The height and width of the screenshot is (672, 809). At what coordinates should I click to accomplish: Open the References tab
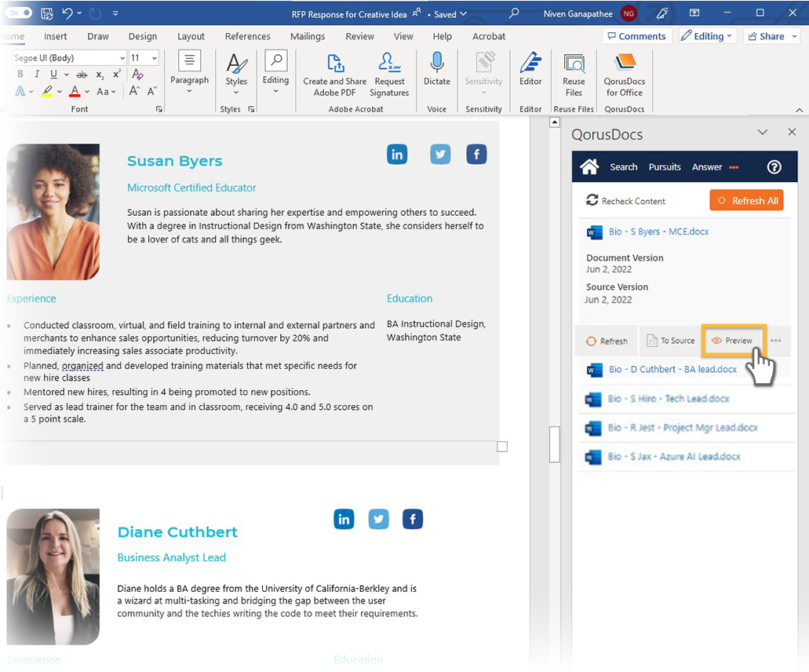[x=248, y=36]
